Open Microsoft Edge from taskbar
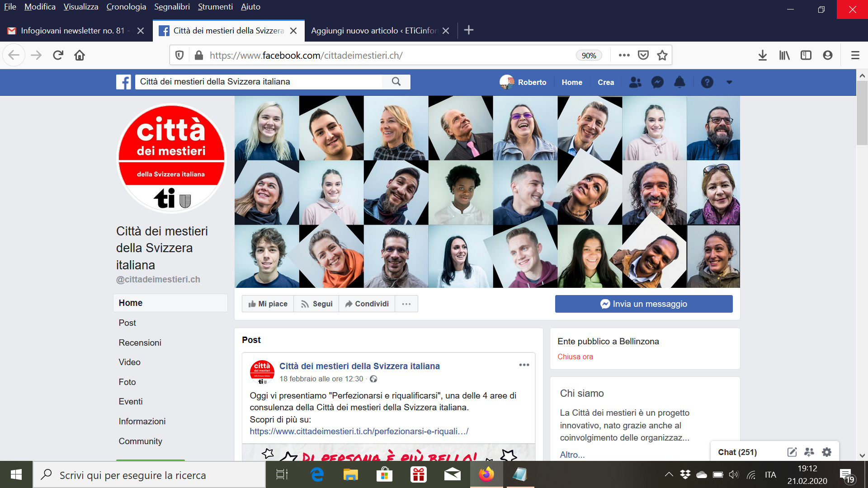 [317, 474]
